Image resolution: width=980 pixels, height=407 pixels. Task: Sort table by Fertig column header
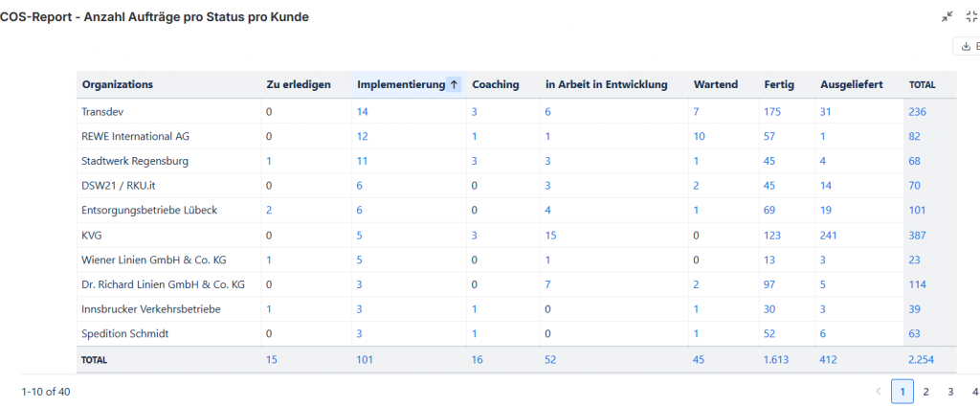[778, 84]
